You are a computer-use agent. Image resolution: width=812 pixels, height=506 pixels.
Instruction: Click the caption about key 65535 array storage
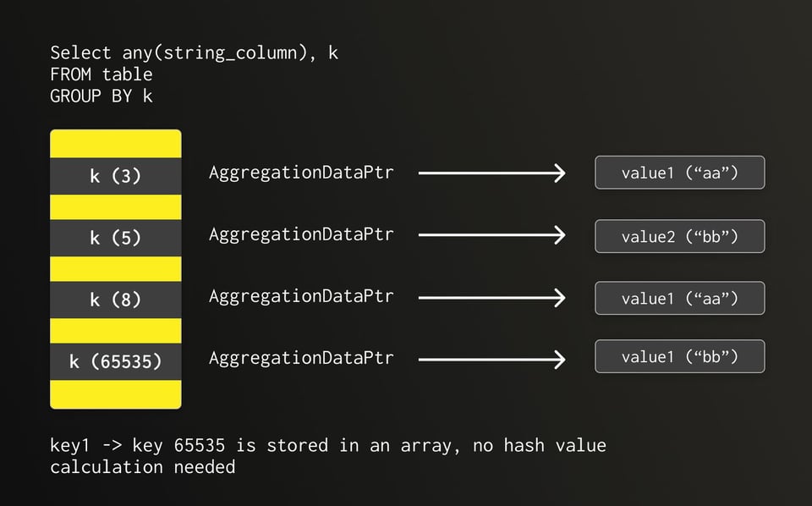coord(327,455)
